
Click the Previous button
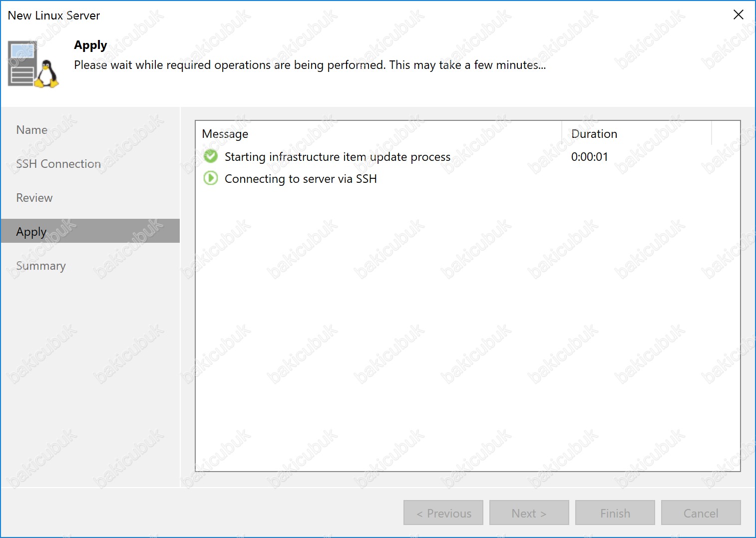(x=443, y=513)
